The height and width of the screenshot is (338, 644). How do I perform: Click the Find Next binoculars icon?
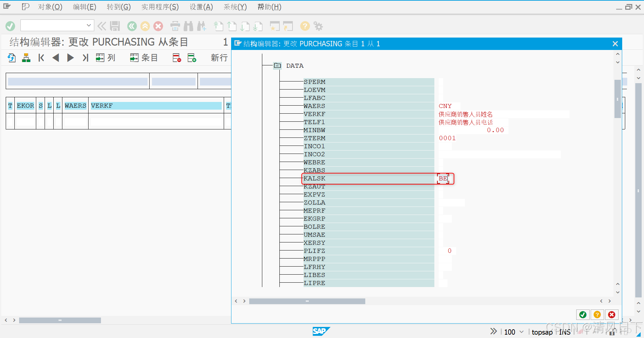[x=202, y=26]
